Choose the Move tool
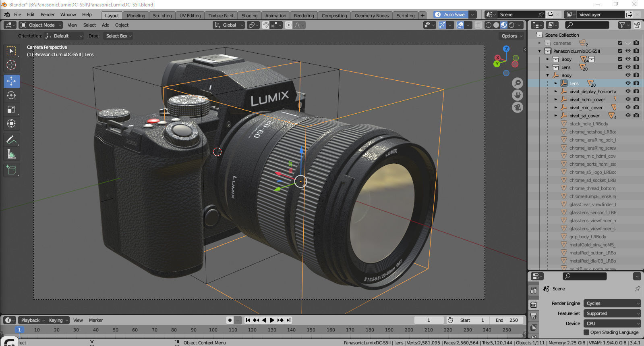The image size is (644, 346). (x=11, y=81)
